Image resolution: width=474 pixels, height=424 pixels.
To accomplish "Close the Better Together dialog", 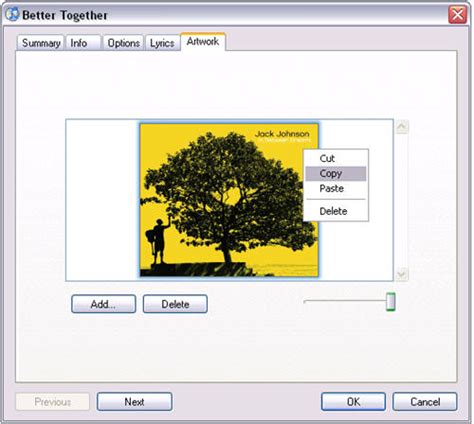I will (457, 15).
